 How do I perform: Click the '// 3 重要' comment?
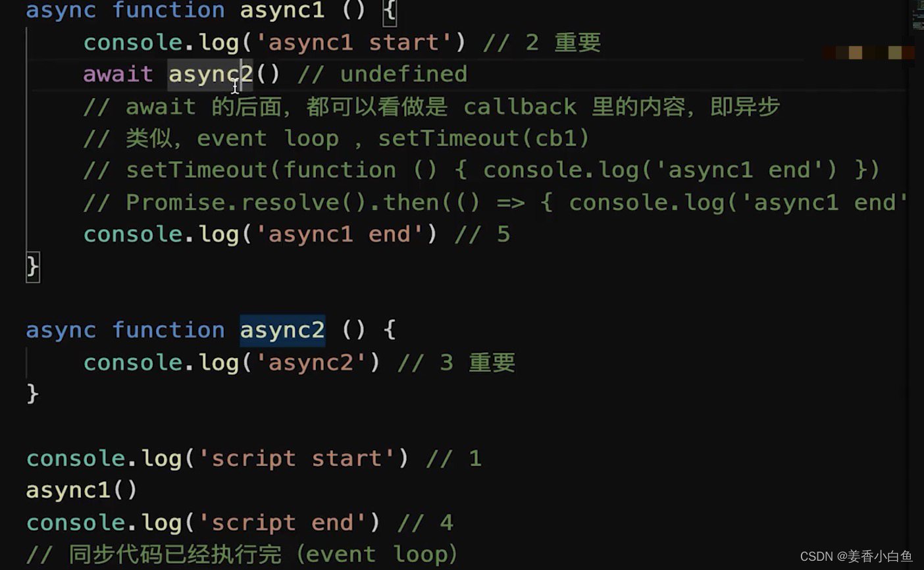[456, 363]
